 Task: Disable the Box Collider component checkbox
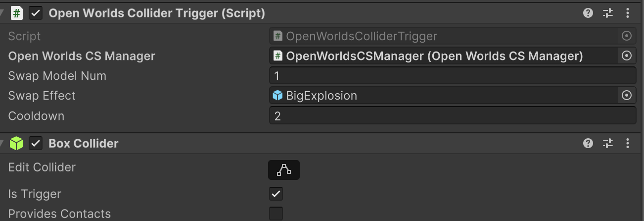tap(36, 144)
